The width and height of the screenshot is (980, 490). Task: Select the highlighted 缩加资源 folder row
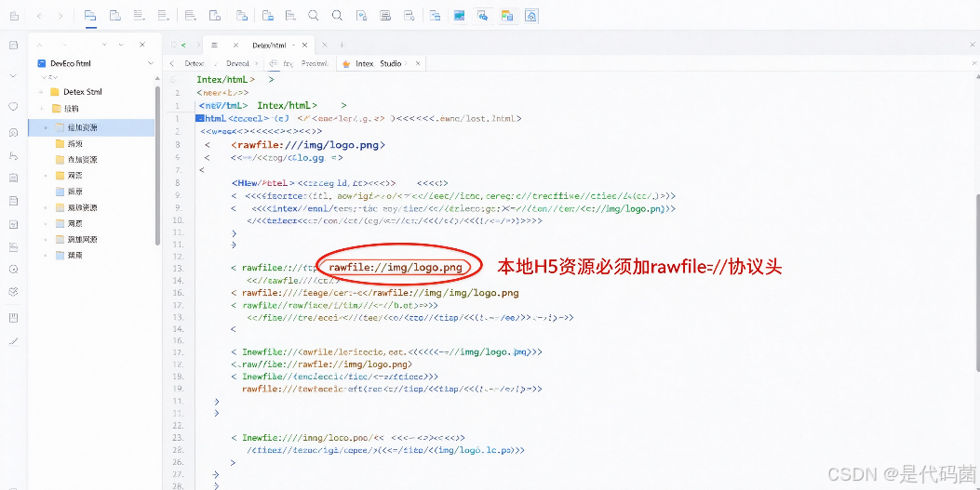point(91,127)
